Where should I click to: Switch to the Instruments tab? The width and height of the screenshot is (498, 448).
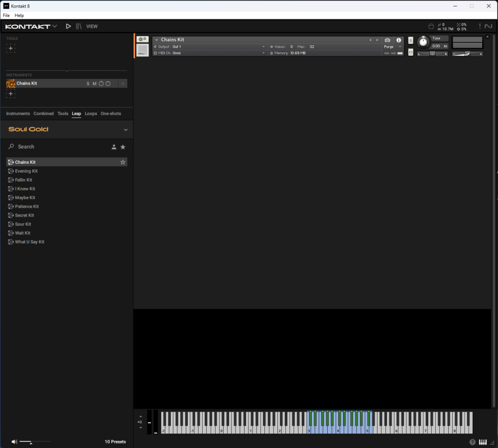(18, 113)
